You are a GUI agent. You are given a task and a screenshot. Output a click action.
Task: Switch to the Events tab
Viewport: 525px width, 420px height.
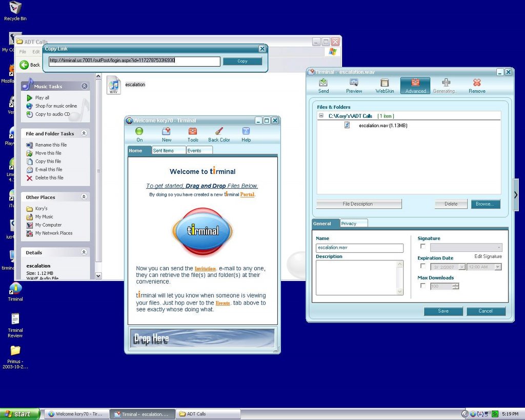[x=199, y=150]
